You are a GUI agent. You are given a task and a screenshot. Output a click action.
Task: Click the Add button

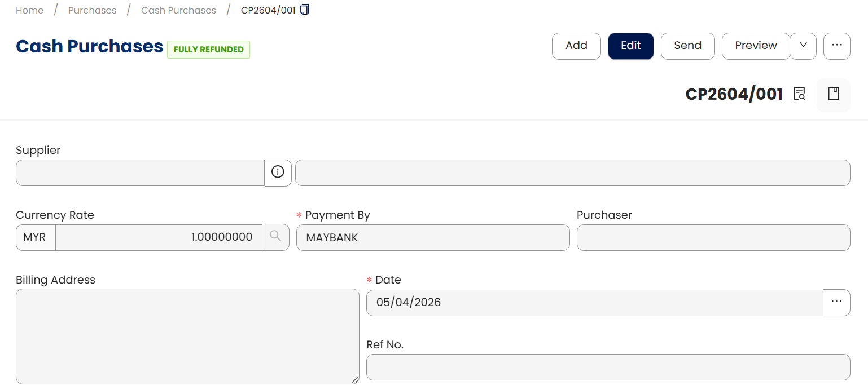coord(576,46)
